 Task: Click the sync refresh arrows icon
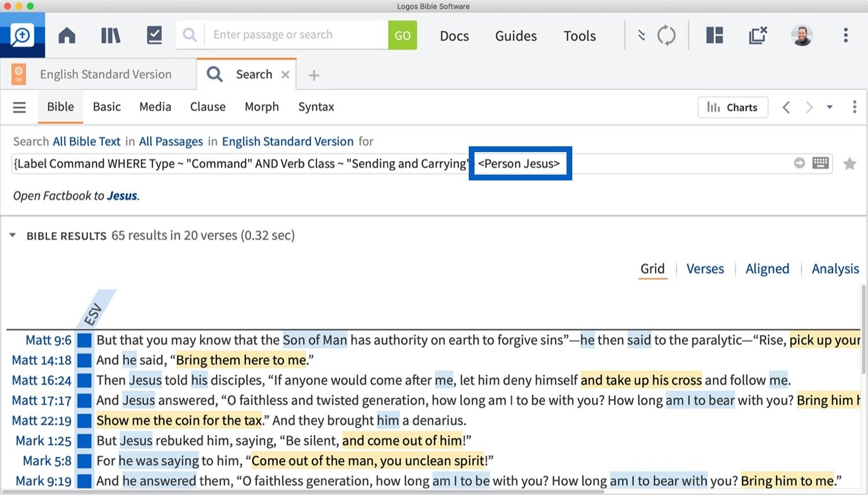coord(667,36)
